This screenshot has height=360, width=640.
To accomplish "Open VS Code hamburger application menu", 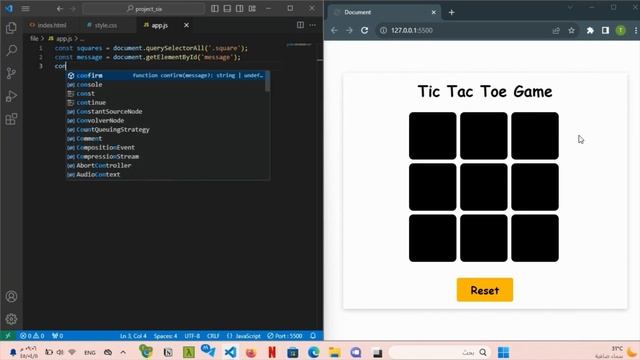I will (25, 9).
